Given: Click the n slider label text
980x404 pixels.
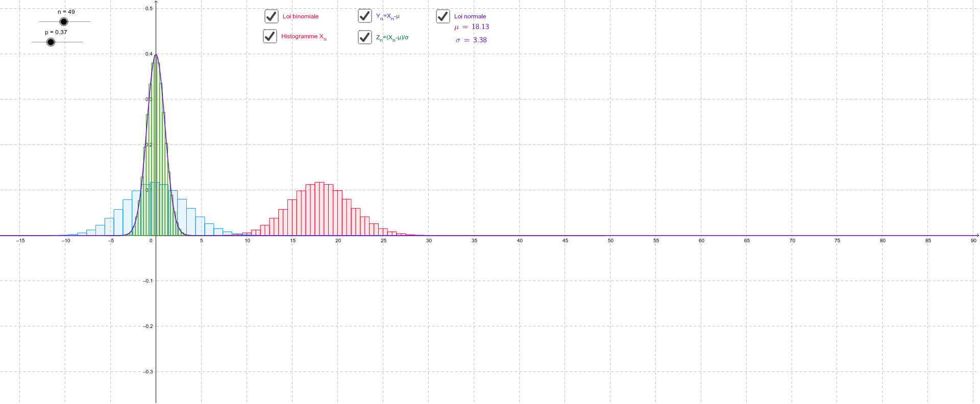Looking at the screenshot, I should click(66, 12).
